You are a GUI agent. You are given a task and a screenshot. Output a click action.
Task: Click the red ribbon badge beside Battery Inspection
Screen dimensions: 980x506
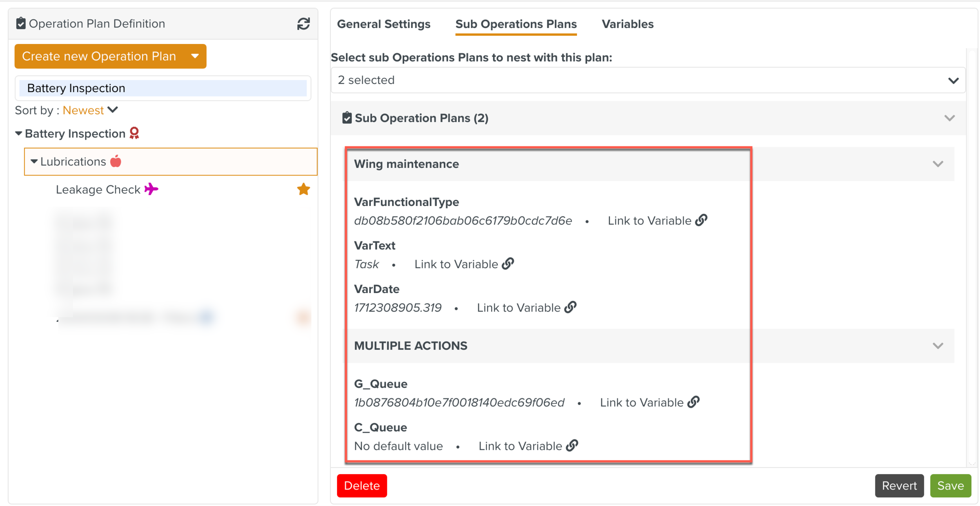pyautogui.click(x=134, y=133)
